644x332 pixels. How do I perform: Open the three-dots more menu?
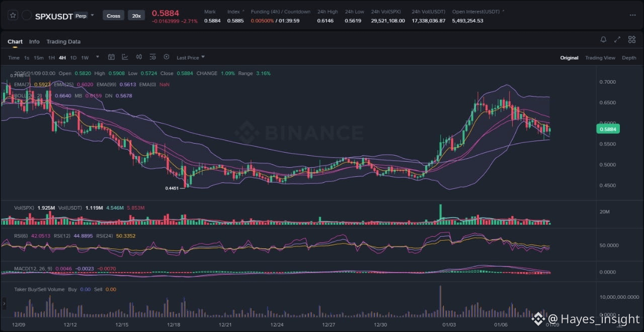(632, 16)
